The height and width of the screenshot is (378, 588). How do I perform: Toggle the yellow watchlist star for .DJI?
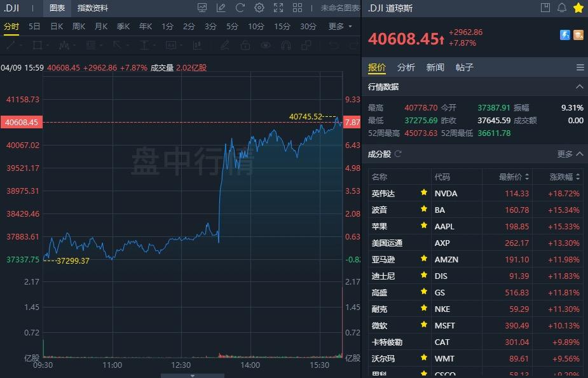point(578,8)
